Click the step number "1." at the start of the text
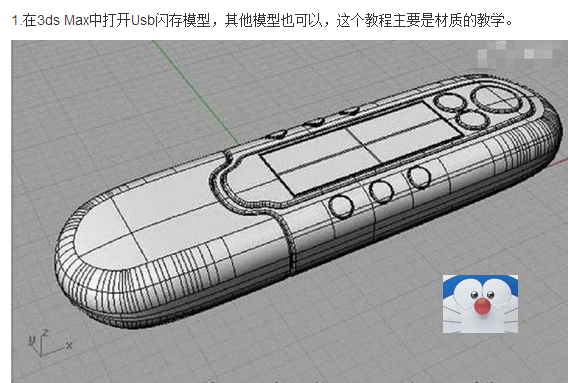 [x=17, y=21]
